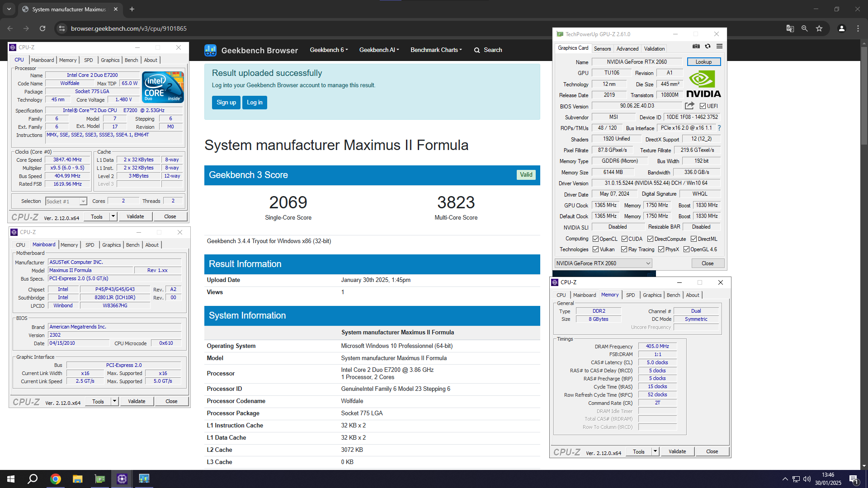Screen dimensions: 868x488
Task: Take a GPU-Z screenshot with camera icon
Action: point(696,47)
